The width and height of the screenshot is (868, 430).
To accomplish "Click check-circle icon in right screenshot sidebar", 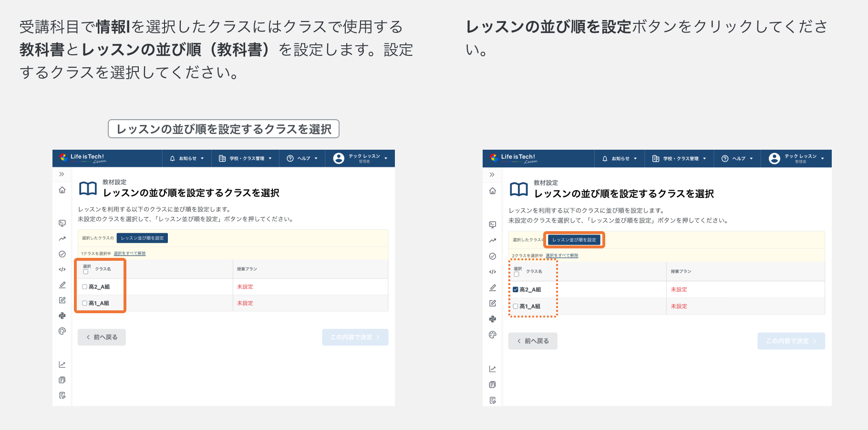I will [493, 256].
